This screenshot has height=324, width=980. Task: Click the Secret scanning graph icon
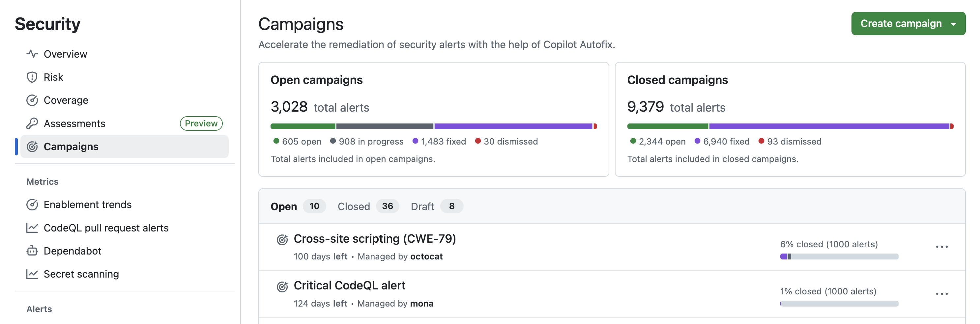(32, 274)
